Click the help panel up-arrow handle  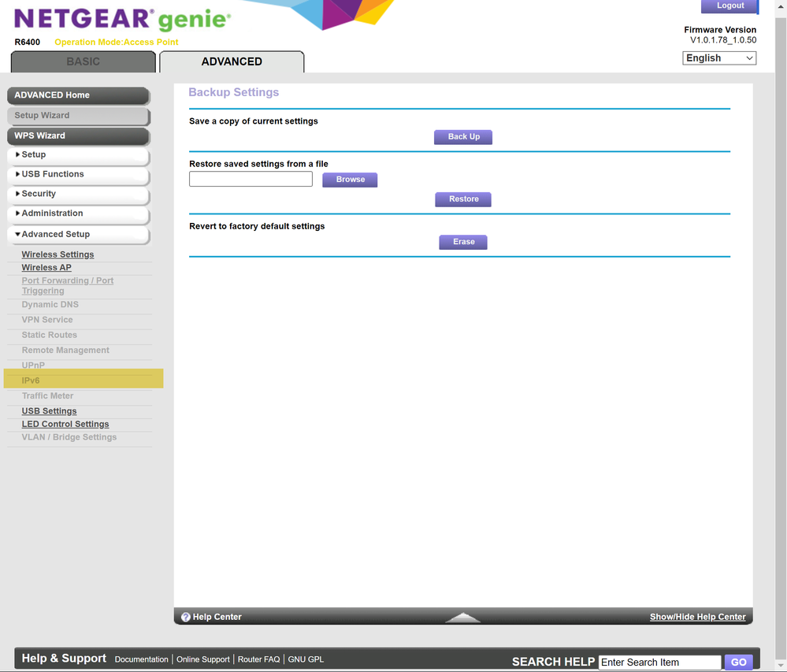[462, 618]
